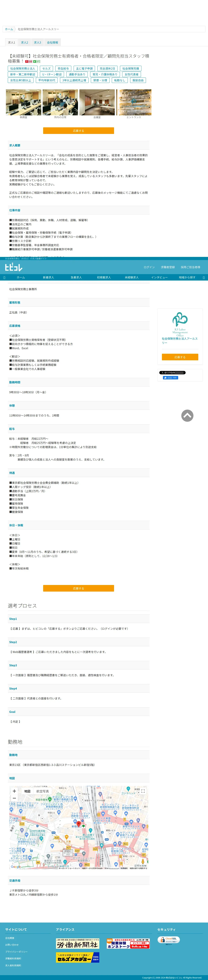Open 新着求人 in navigation bar
This screenshot has height=980, width=208.
(x=48, y=277)
